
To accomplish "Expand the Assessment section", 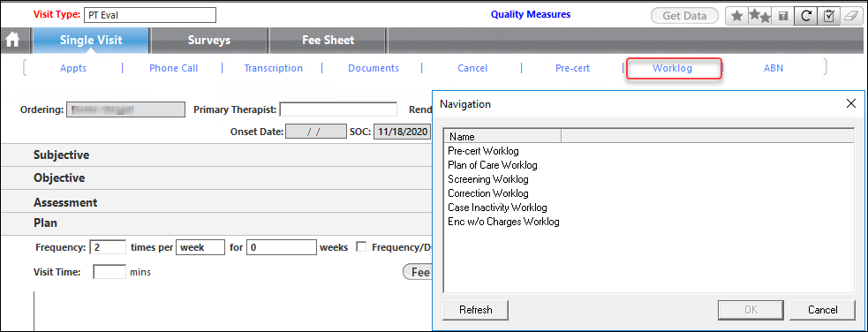I will [65, 202].
